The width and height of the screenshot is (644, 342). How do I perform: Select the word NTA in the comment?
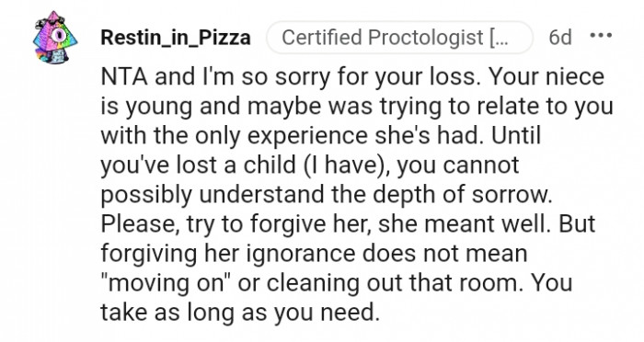(124, 77)
